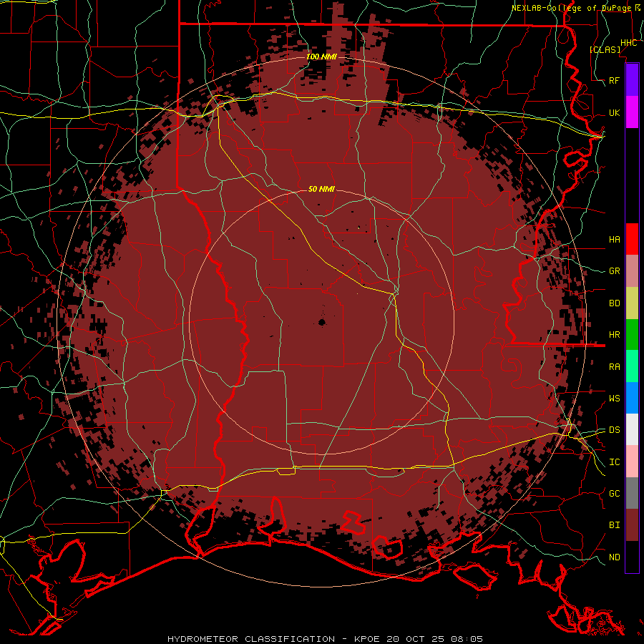Click the UK legend label
The height and width of the screenshot is (644, 644).
pos(615,112)
